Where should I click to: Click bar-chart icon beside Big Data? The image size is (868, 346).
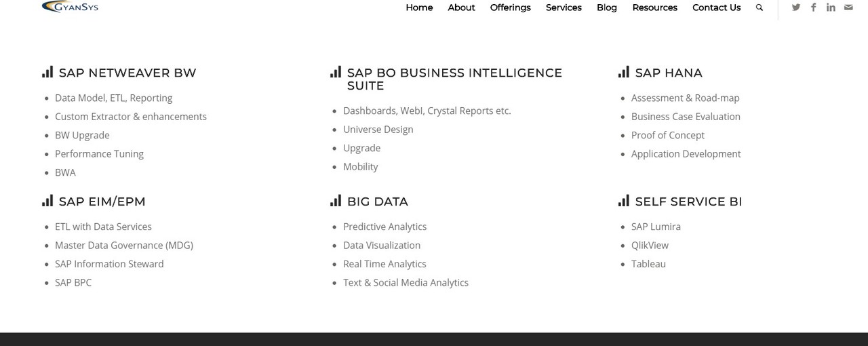[x=336, y=201]
